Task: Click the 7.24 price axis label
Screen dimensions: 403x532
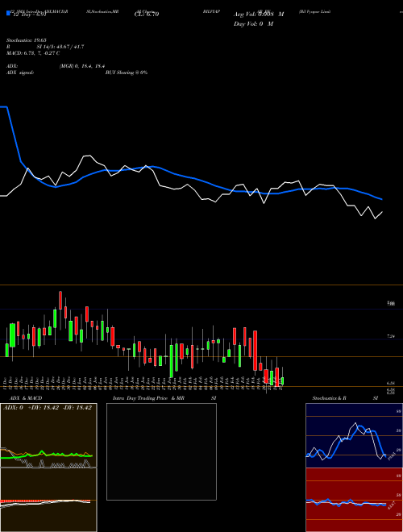Action: 391,336
